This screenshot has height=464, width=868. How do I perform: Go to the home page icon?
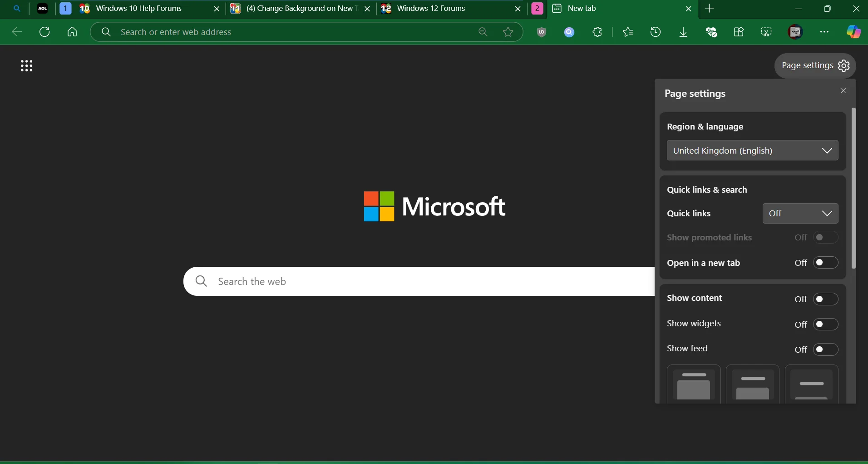coord(72,32)
